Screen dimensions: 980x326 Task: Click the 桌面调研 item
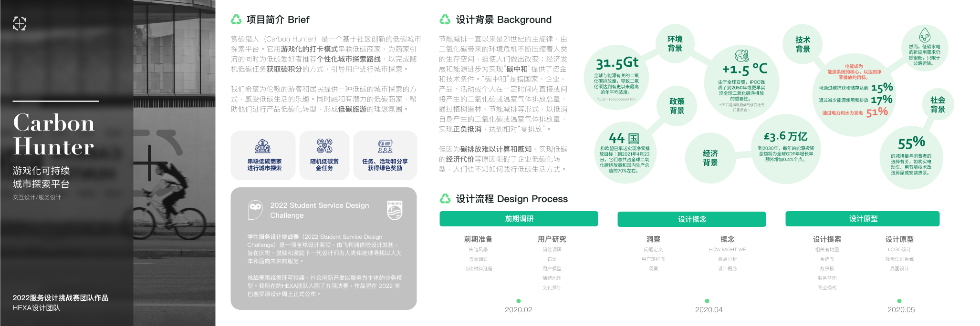(x=478, y=259)
